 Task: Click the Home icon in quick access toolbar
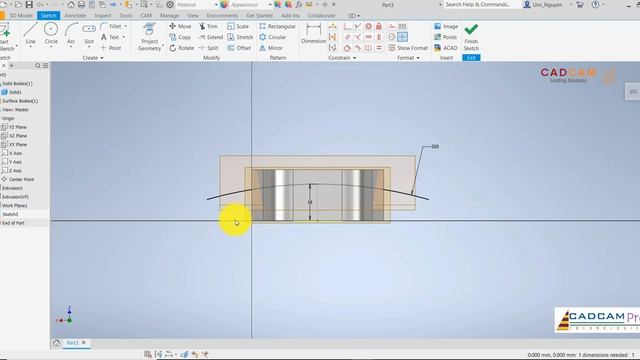[71, 4]
